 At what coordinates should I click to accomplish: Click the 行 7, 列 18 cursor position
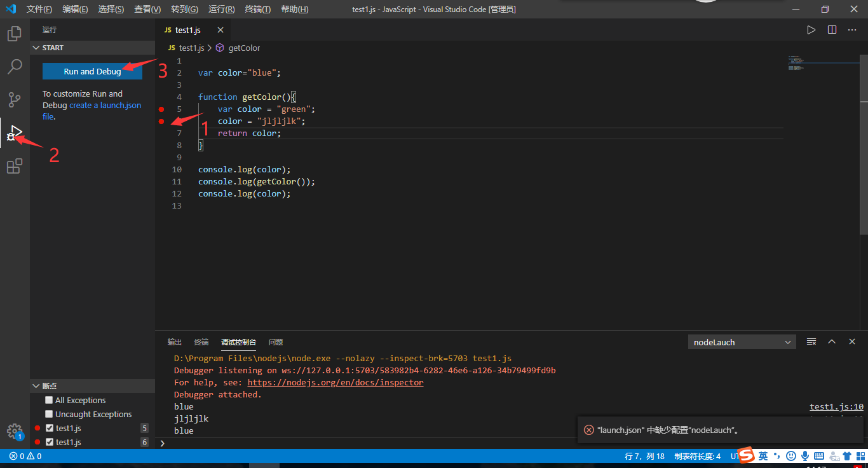[x=645, y=456]
